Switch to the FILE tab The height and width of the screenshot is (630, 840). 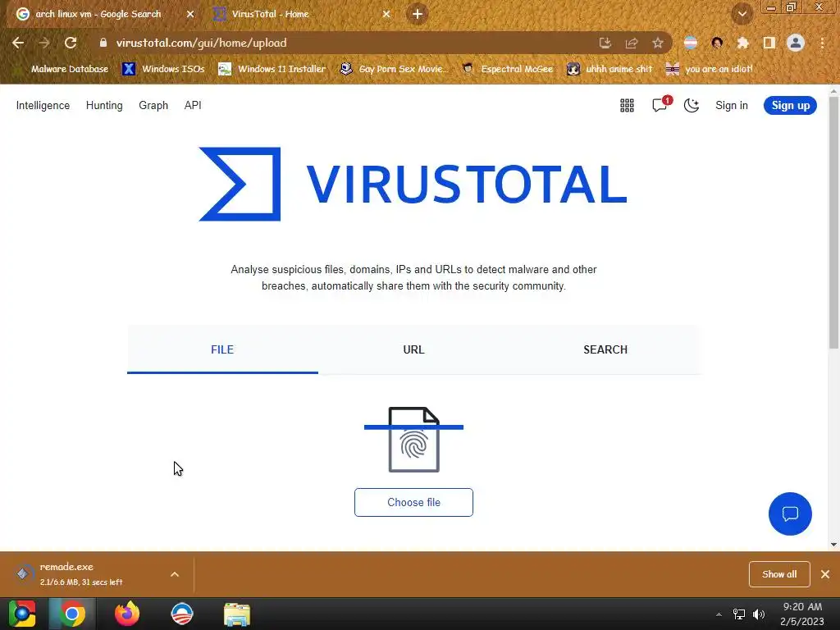coord(222,349)
